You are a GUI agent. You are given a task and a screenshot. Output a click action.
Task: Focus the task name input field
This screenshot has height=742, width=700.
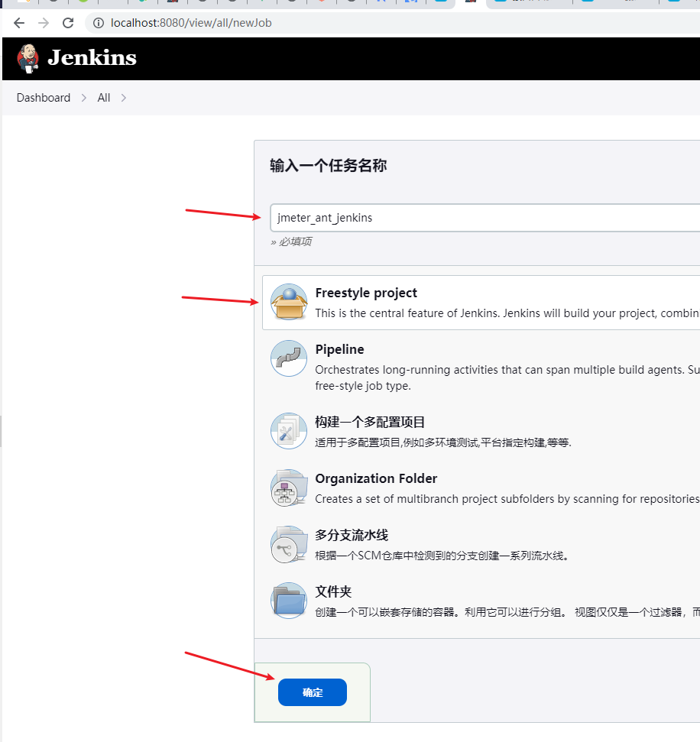484,218
